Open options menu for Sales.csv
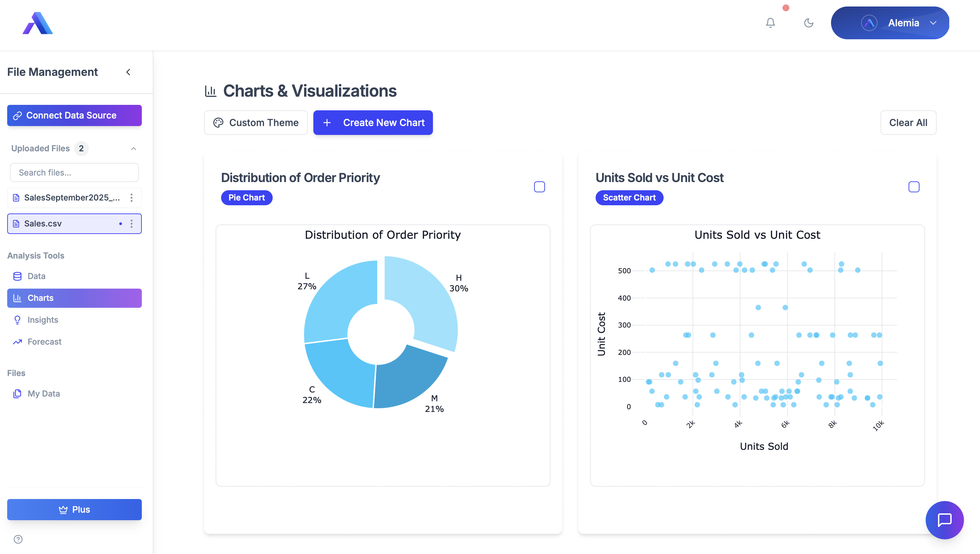The image size is (980, 554). pos(132,224)
